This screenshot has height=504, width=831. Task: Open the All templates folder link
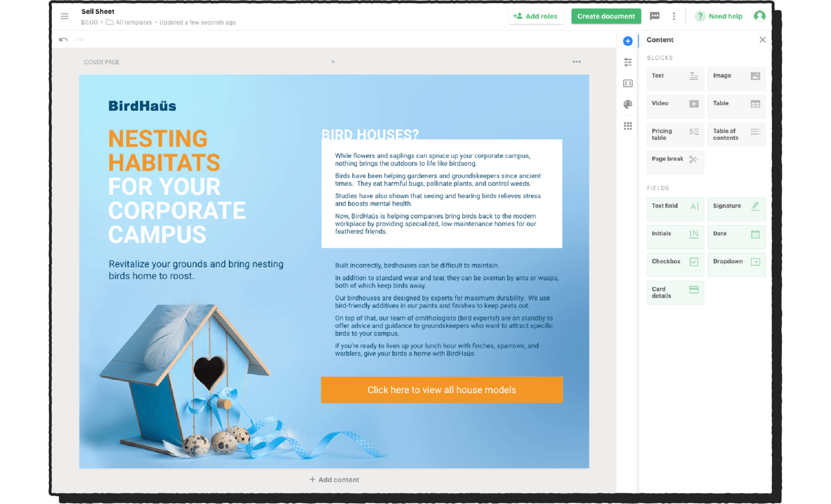click(x=131, y=22)
